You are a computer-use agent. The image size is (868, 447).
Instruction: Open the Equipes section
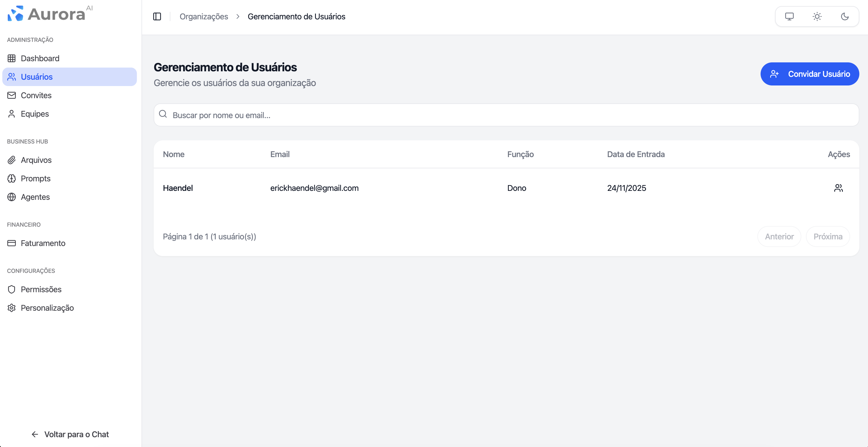(35, 113)
